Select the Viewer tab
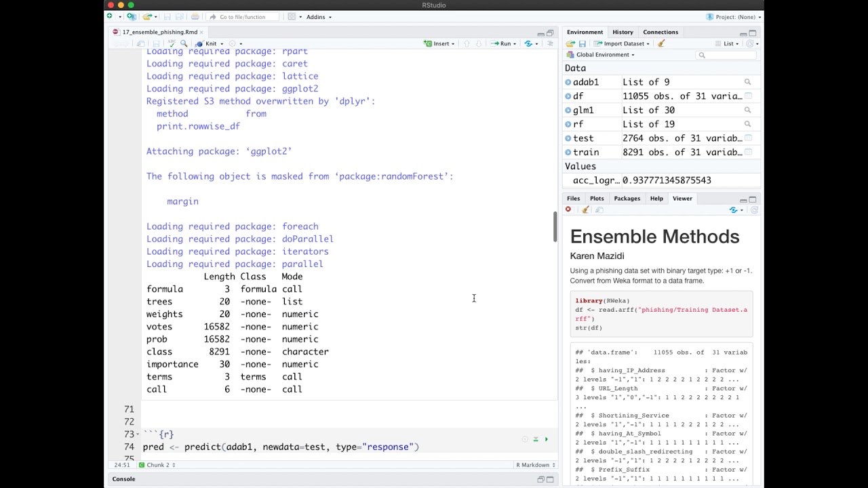Screen dimensions: 868x488 pos(682,199)
